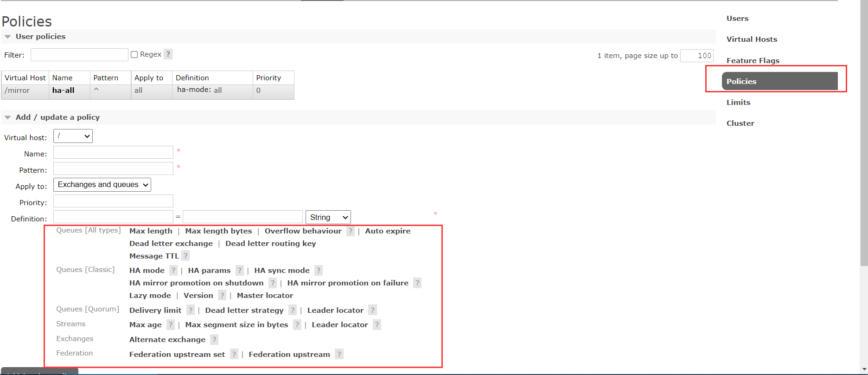The height and width of the screenshot is (375, 868).
Task: Open the help icon after Federation upstream
Action: pyautogui.click(x=339, y=355)
